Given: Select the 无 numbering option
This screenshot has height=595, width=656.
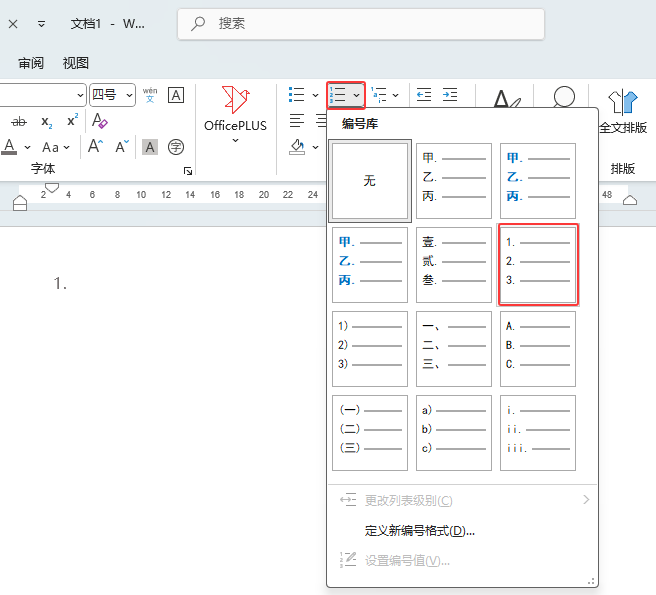Looking at the screenshot, I should coord(370,181).
